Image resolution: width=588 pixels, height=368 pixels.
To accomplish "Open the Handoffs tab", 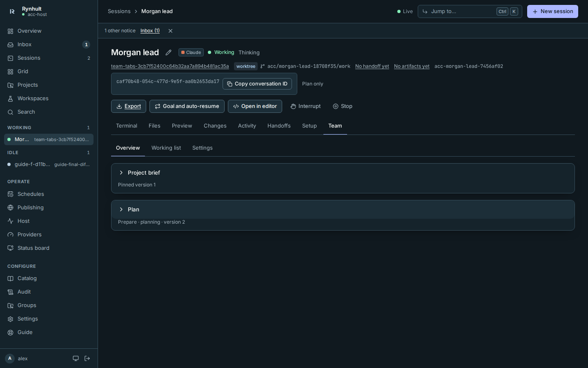I will click(x=279, y=126).
